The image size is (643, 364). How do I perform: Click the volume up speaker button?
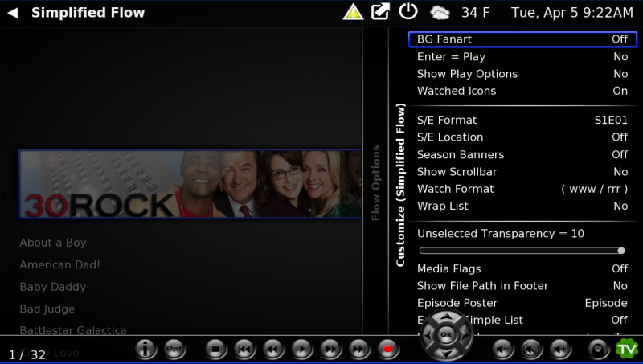559,350
